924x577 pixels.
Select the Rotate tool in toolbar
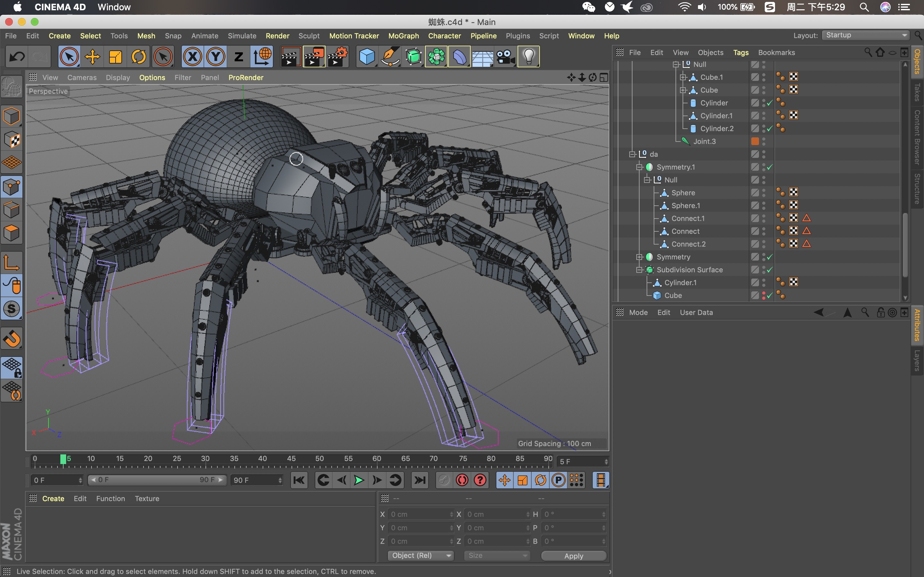click(139, 57)
